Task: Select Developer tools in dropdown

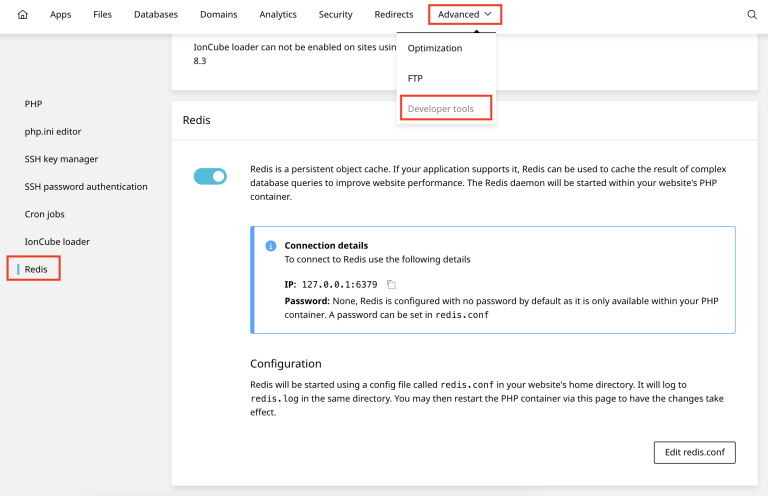Action: point(441,109)
